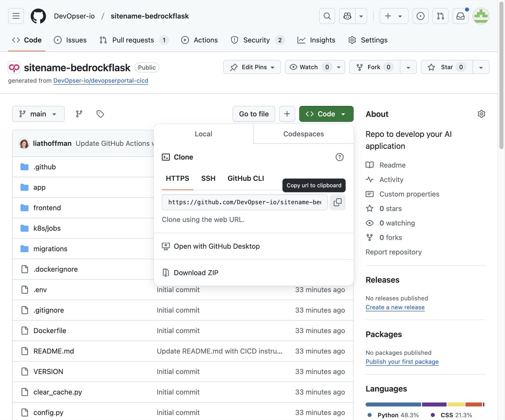Star the repository

(x=447, y=67)
